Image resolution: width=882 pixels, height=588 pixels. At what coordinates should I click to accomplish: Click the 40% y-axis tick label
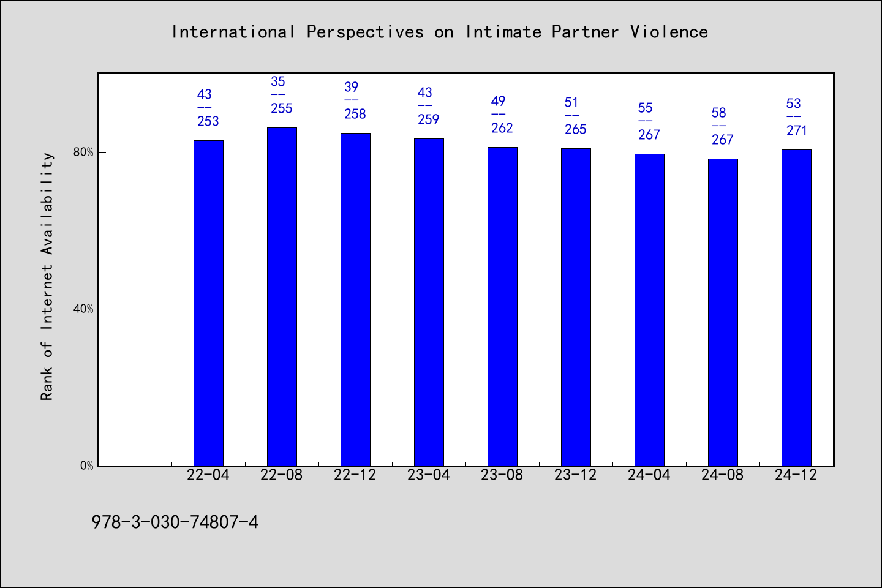click(83, 309)
